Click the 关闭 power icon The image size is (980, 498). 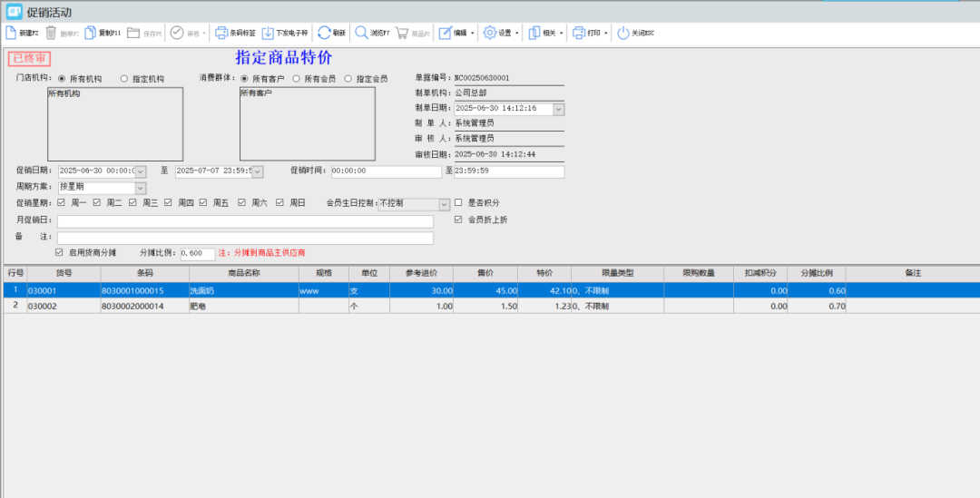click(623, 34)
